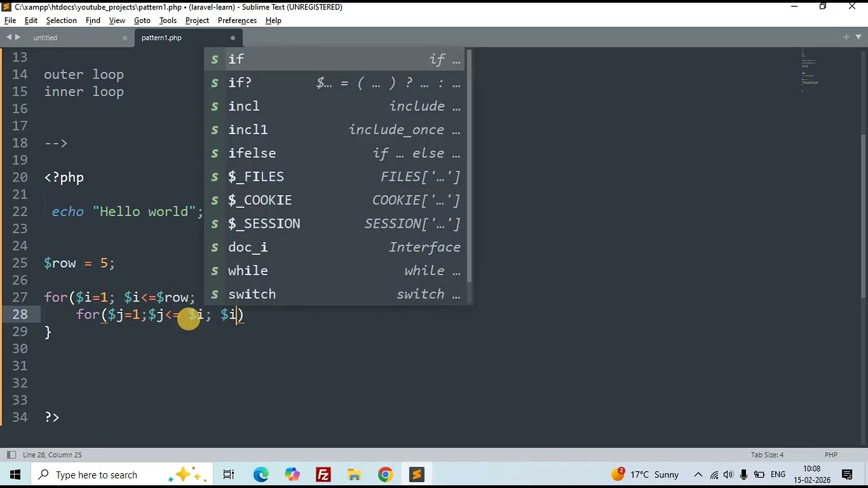Screen dimensions: 868x488
Task: Open FileZilla from the taskbar
Action: pos(323,474)
